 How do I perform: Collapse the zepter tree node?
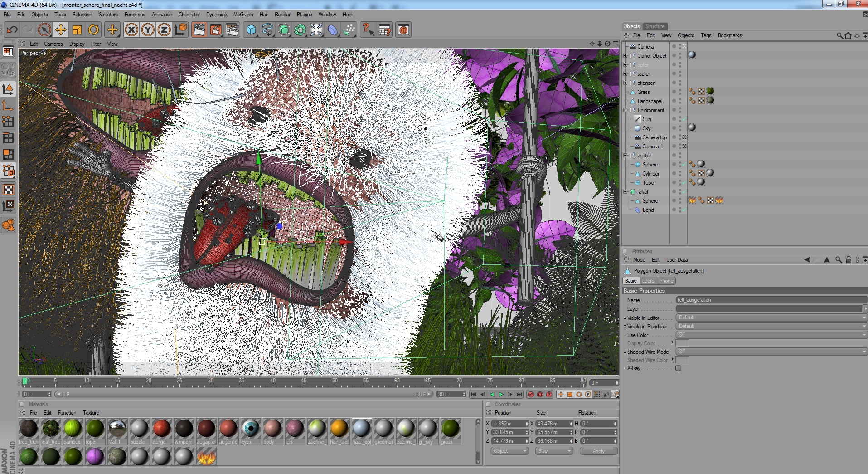626,156
